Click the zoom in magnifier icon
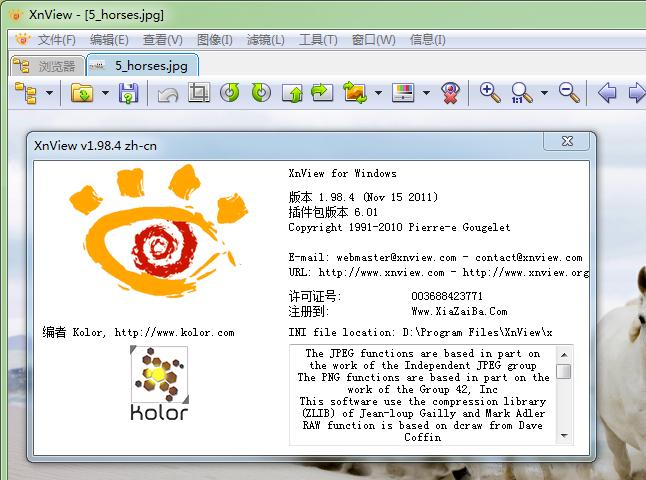646x480 pixels. (489, 93)
